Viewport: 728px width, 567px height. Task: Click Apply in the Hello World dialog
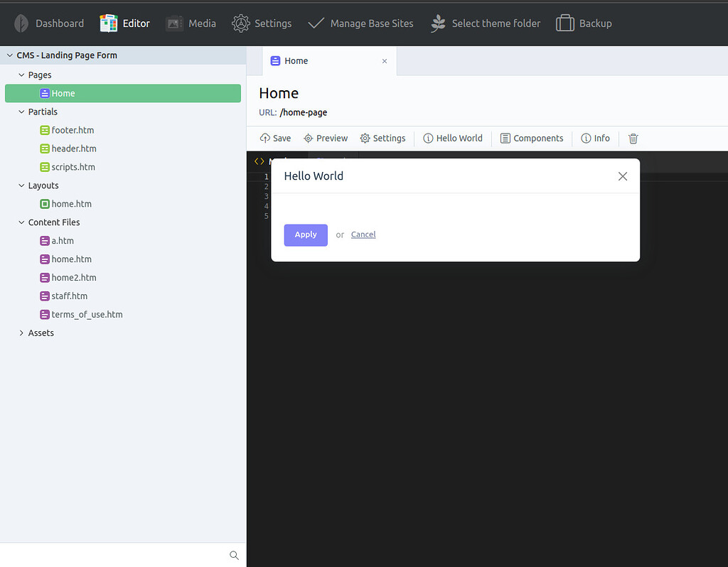coord(306,234)
